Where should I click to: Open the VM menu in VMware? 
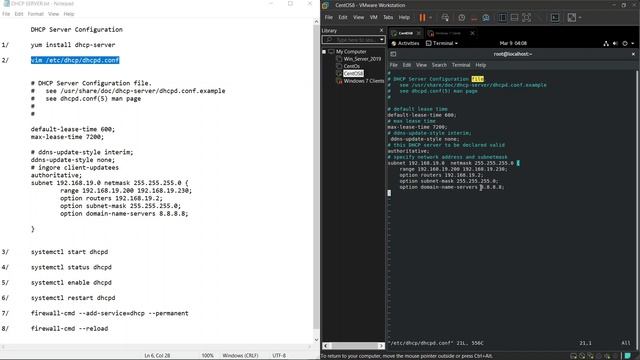373,18
